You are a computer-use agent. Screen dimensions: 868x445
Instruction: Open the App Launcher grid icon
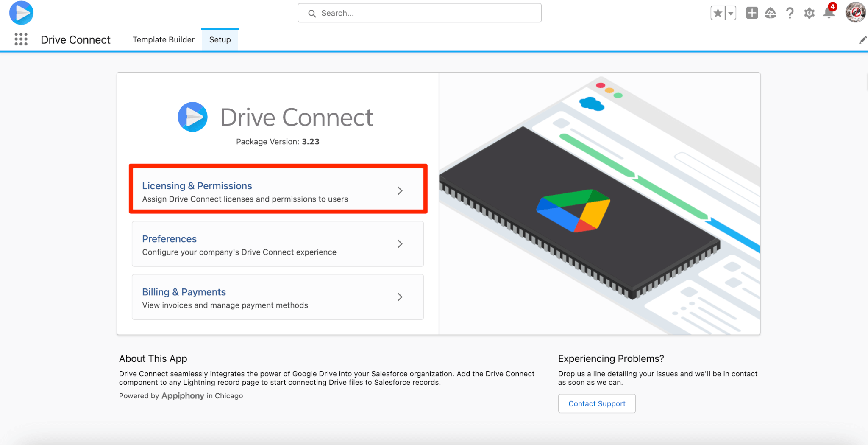click(21, 39)
